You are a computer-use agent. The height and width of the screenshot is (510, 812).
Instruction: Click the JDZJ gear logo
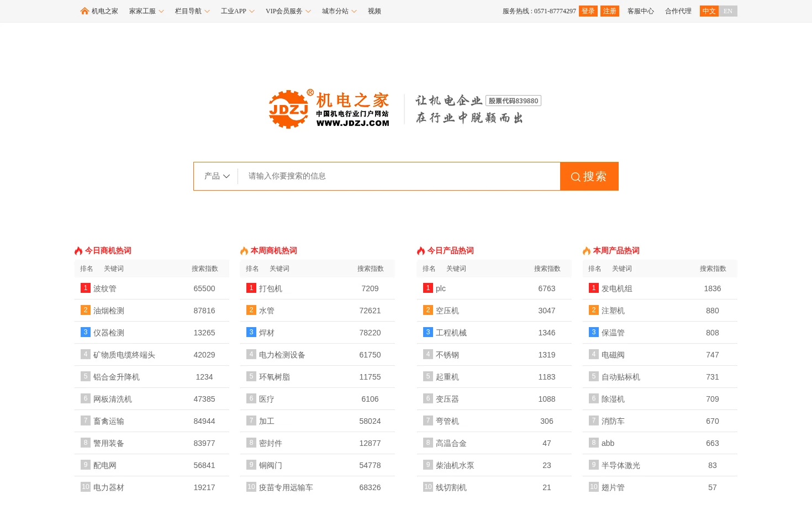[x=288, y=109]
